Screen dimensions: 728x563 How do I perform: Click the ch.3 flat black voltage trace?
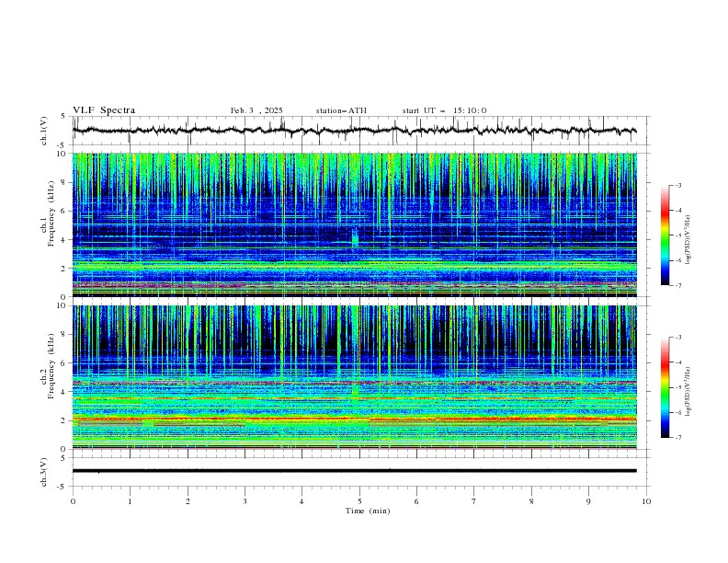coord(354,471)
